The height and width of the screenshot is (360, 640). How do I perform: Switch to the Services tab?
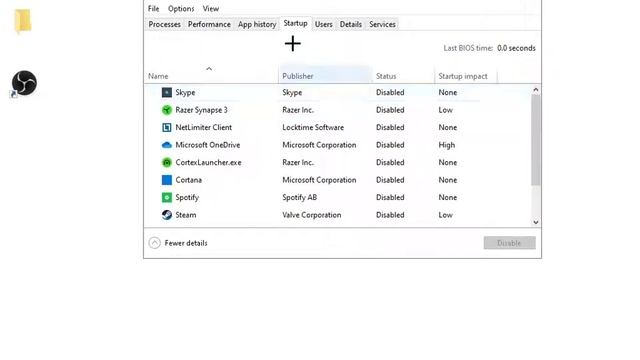[x=382, y=24]
